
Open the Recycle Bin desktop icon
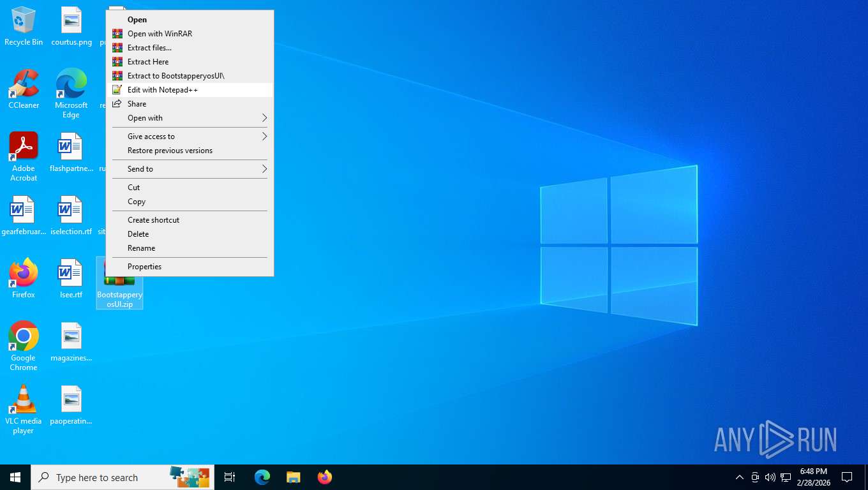tap(24, 27)
